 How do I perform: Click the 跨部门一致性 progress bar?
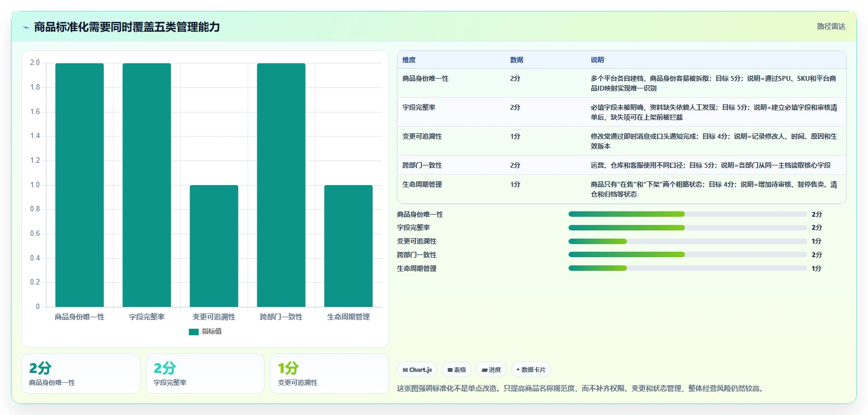[x=688, y=254]
